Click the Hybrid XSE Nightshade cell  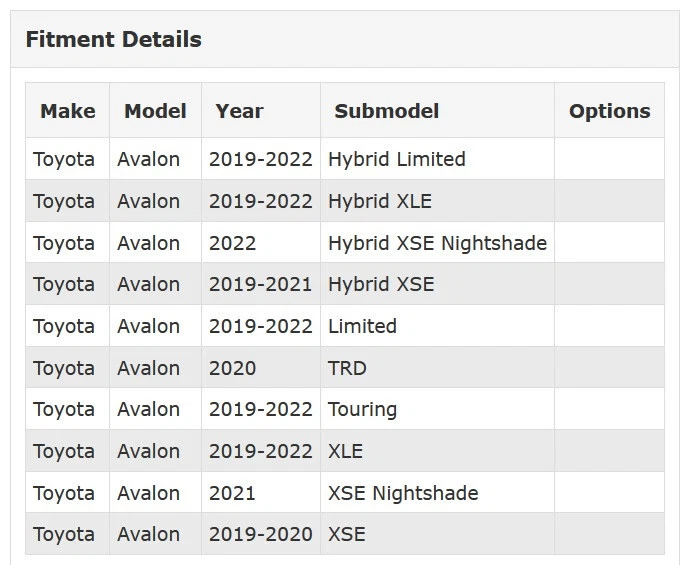(437, 243)
